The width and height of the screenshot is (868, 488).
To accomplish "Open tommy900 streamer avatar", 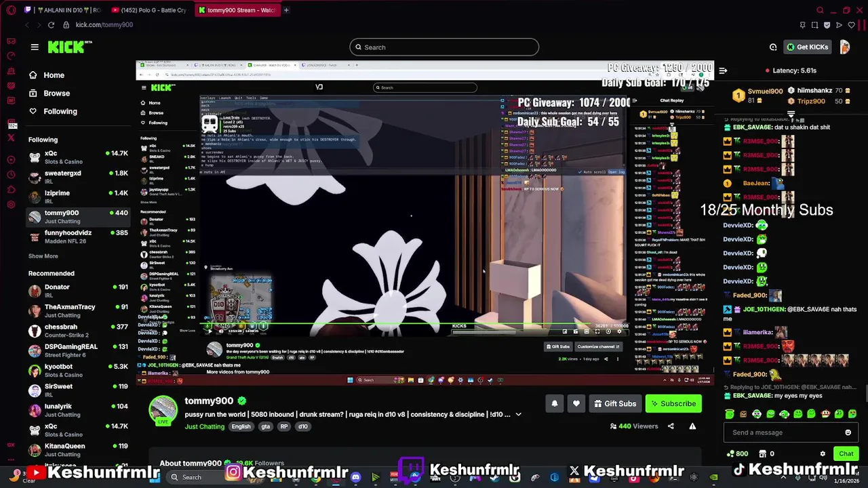I will click(x=163, y=409).
